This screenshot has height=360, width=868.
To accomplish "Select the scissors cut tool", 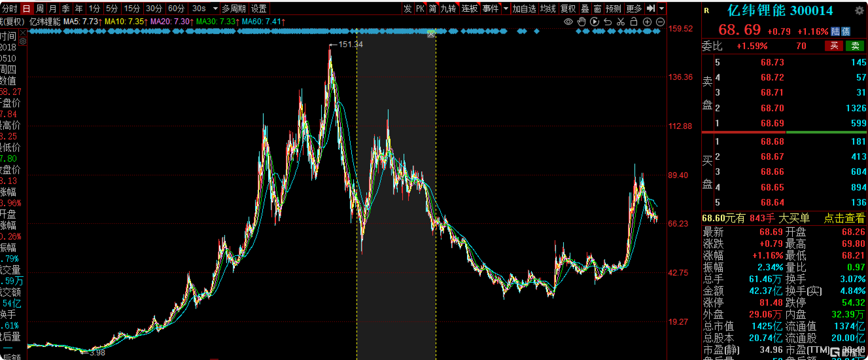I will (x=621, y=22).
